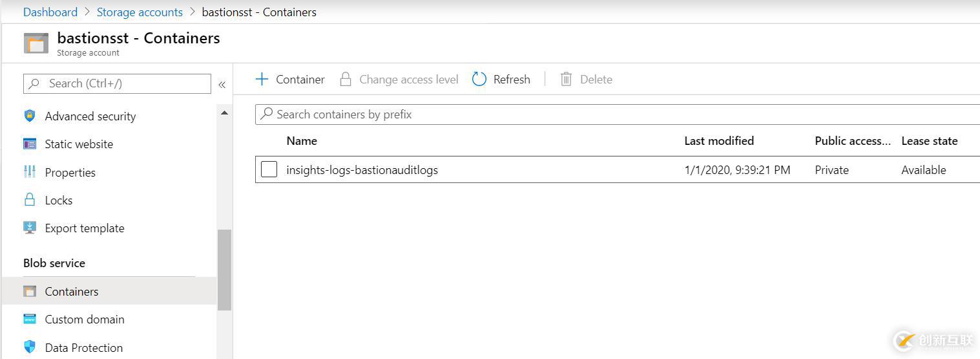The width and height of the screenshot is (980, 359).
Task: Open Advanced security menu item
Action: click(90, 116)
